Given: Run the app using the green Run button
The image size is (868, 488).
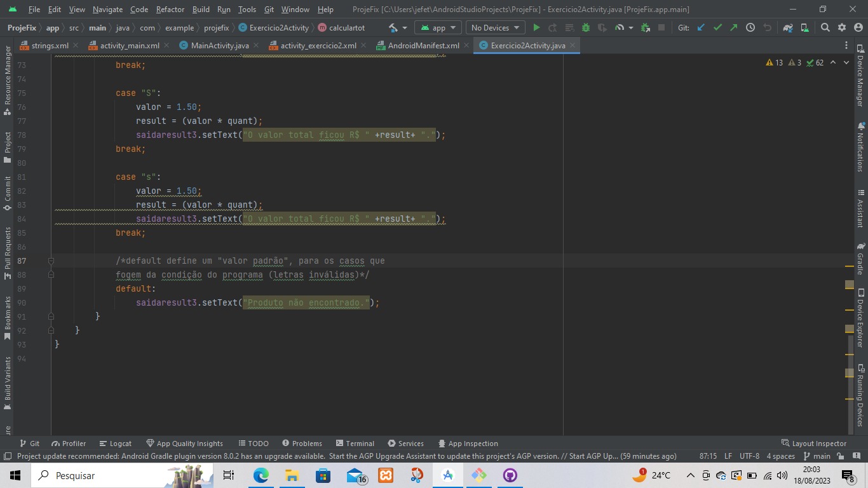Looking at the screenshot, I should click(536, 28).
